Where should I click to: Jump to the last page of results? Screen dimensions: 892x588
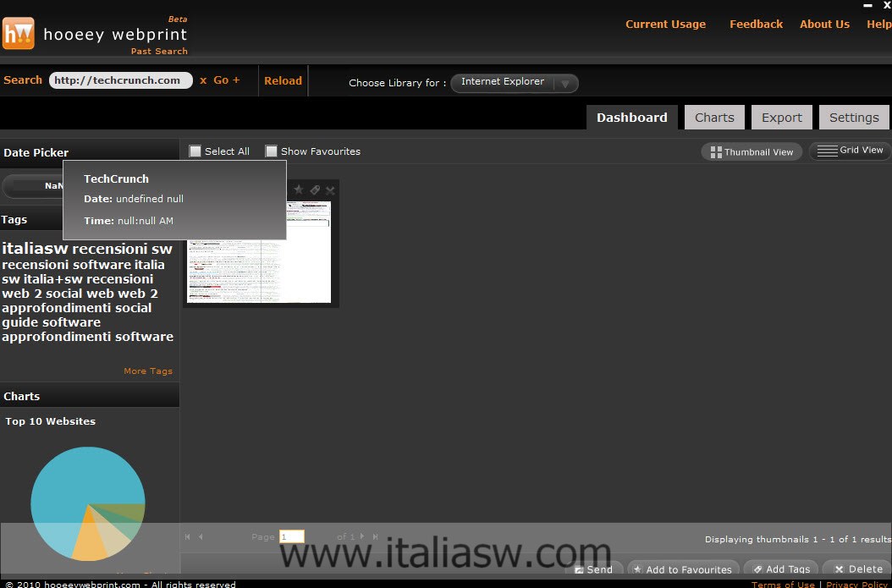tap(376, 536)
